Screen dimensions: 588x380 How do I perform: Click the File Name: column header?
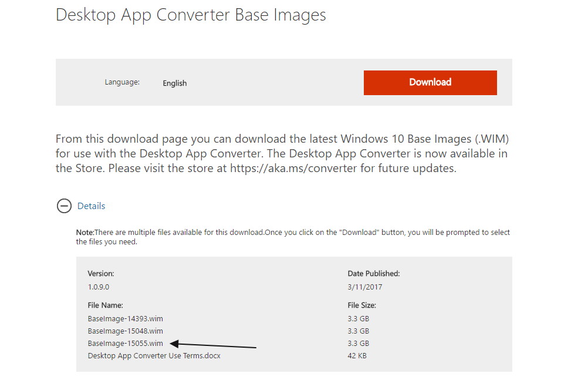[106, 305]
